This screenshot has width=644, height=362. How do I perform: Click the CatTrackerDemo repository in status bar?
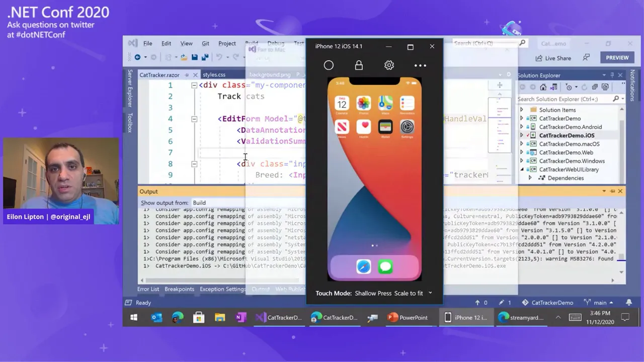[547, 303]
